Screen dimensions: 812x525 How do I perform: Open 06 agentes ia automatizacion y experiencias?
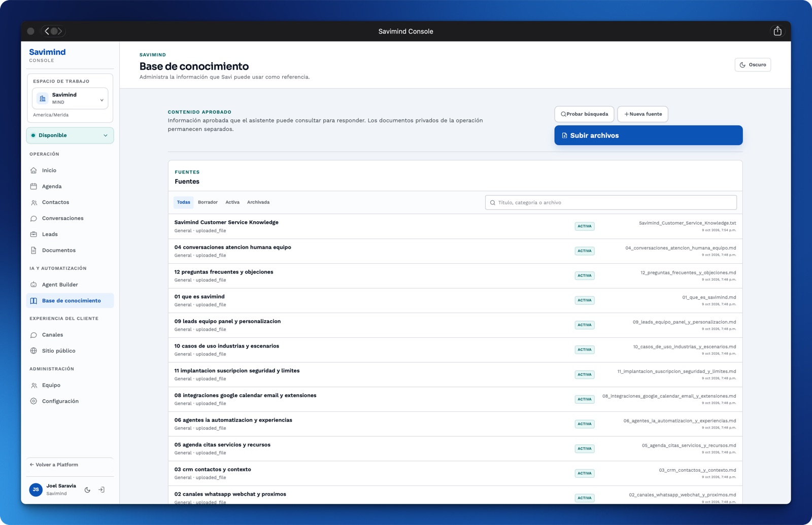pos(455,424)
